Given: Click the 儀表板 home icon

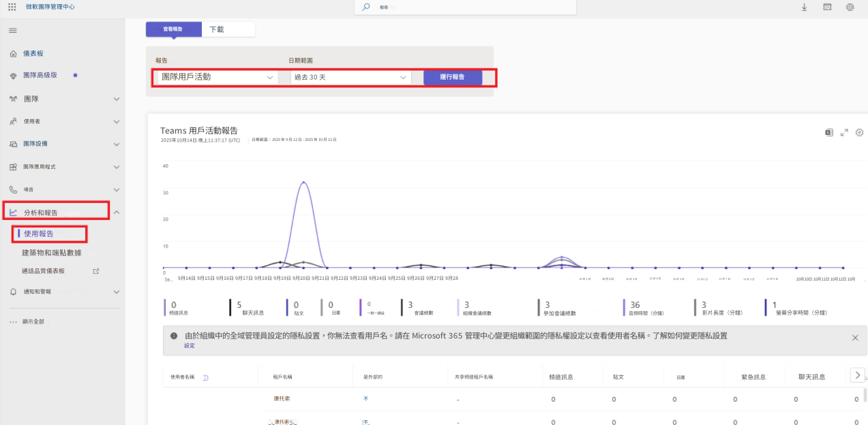Looking at the screenshot, I should pos(13,54).
